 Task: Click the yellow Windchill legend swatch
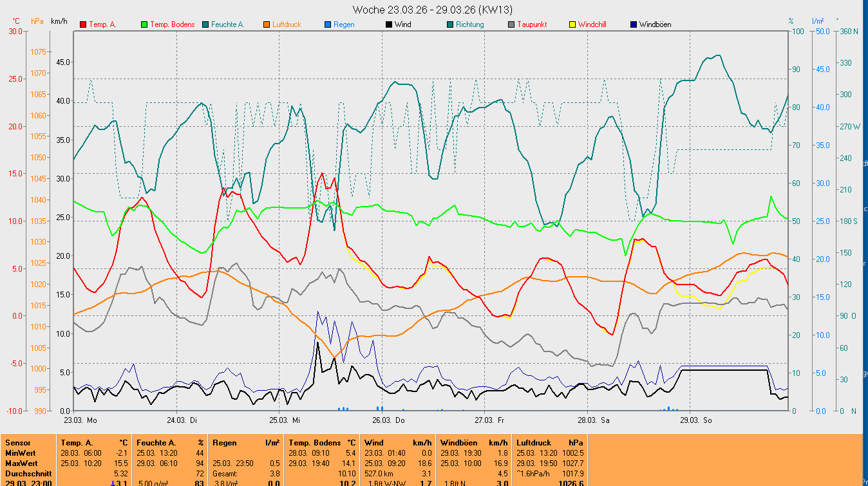(x=572, y=24)
